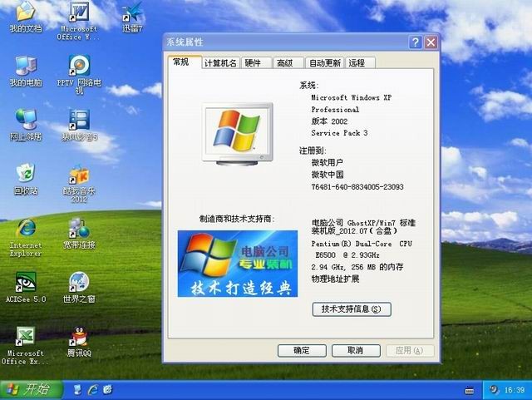Select the 腾讯QQ penguin shortcut
Screen dimensions: 532x400
point(79,342)
